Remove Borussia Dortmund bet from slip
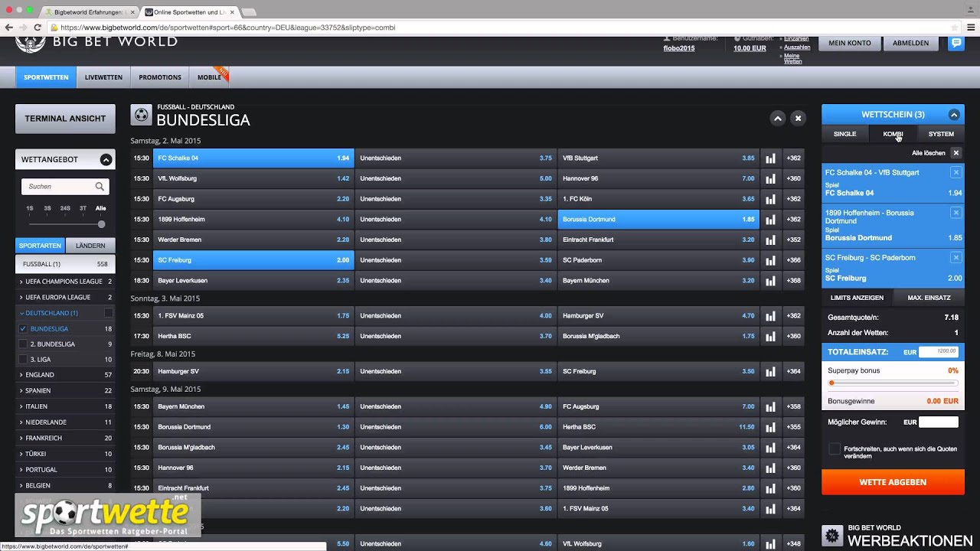Image resolution: width=980 pixels, height=551 pixels. pyautogui.click(x=955, y=213)
